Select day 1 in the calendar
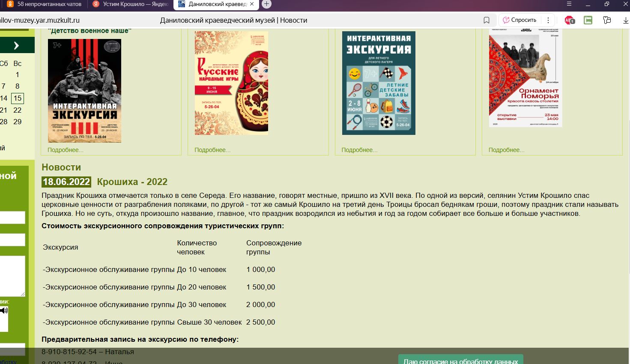This screenshot has height=364, width=630. 17,75
